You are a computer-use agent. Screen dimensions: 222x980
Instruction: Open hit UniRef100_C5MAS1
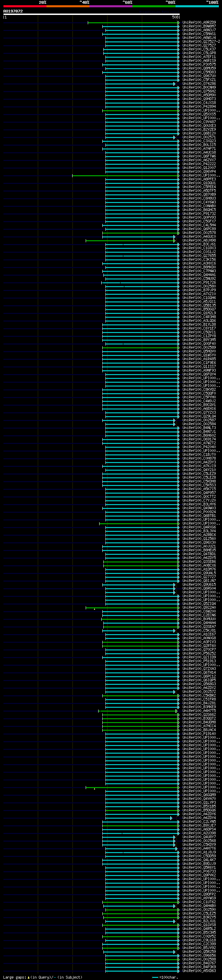tap(199, 34)
